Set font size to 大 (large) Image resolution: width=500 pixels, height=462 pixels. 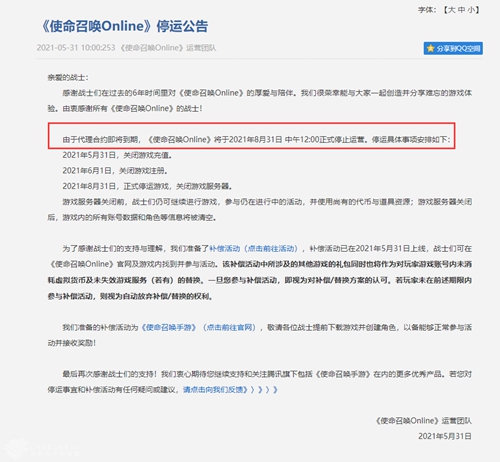point(452,10)
